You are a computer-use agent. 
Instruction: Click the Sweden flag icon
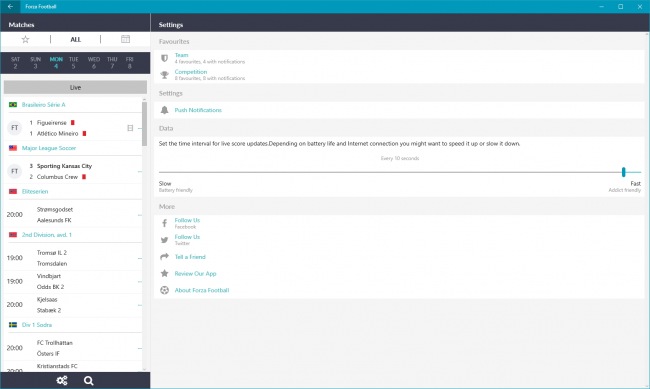[x=13, y=325]
